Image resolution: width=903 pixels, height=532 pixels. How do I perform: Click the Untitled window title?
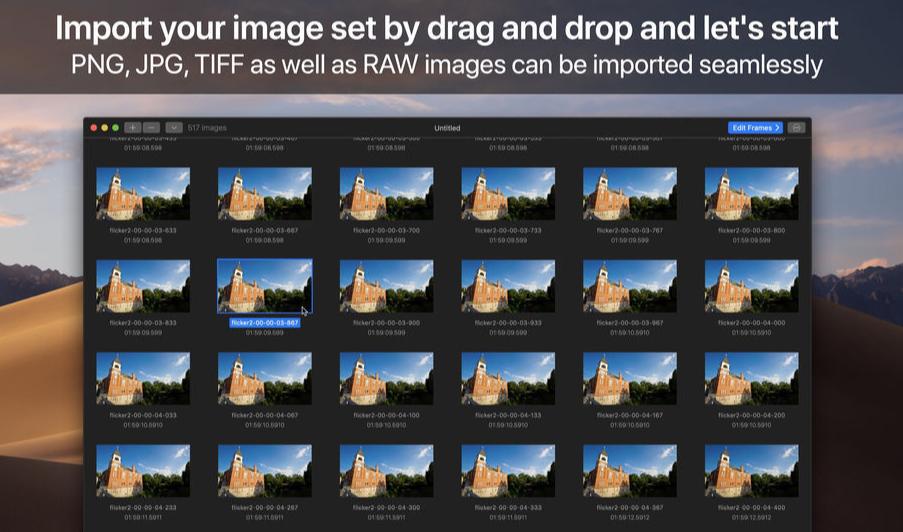[x=447, y=128]
